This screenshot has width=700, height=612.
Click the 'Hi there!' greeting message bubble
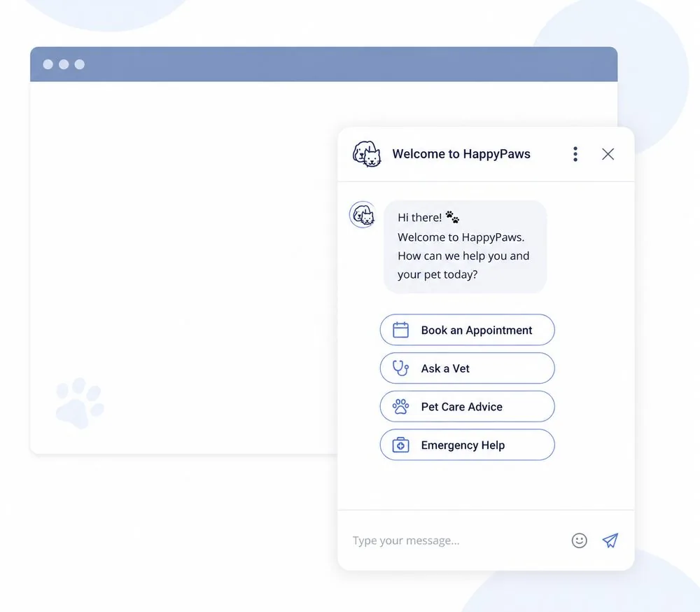click(465, 246)
